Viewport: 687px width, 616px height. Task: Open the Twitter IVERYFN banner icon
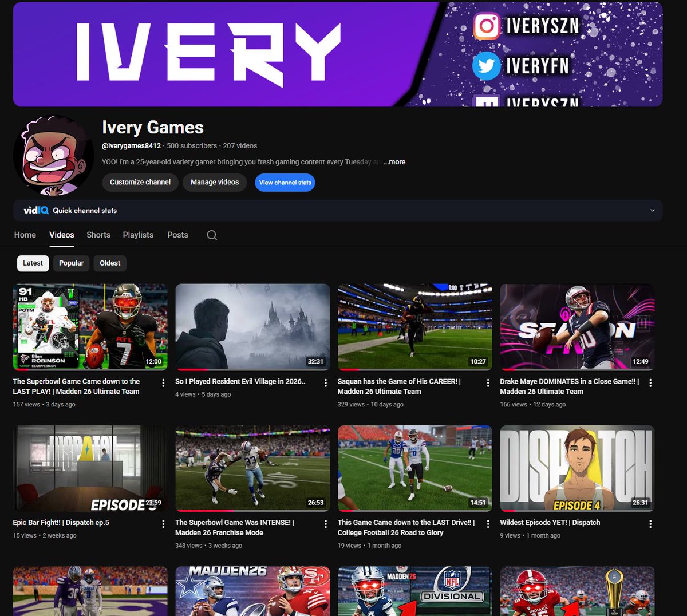coord(487,66)
